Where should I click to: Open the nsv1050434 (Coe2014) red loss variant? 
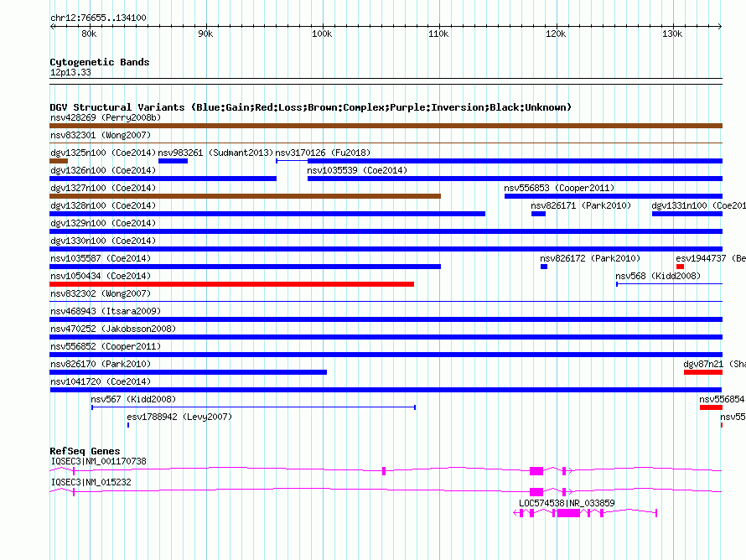[231, 284]
